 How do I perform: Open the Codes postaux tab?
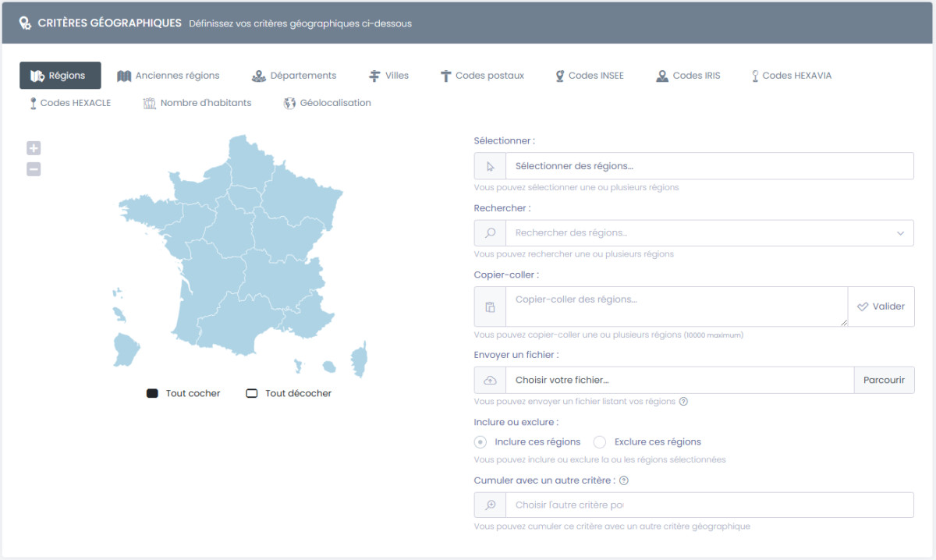point(482,76)
